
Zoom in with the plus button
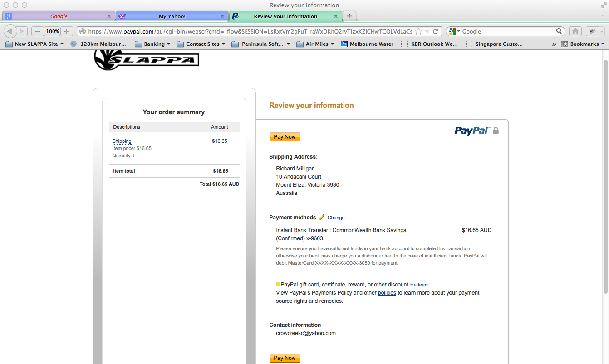67,31
